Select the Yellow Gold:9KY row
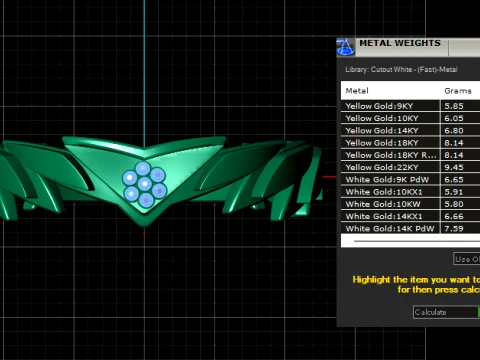The height and width of the screenshot is (360, 480). tap(410, 106)
